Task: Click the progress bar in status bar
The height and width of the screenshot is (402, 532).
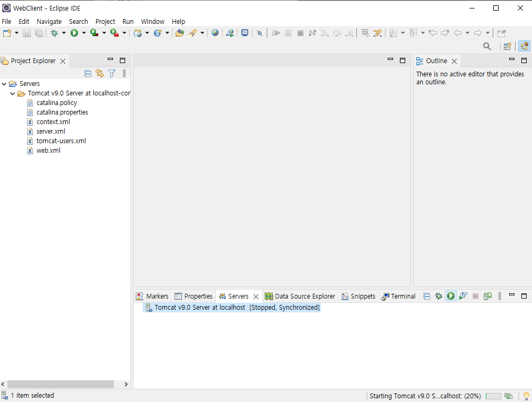Action: 493,396
